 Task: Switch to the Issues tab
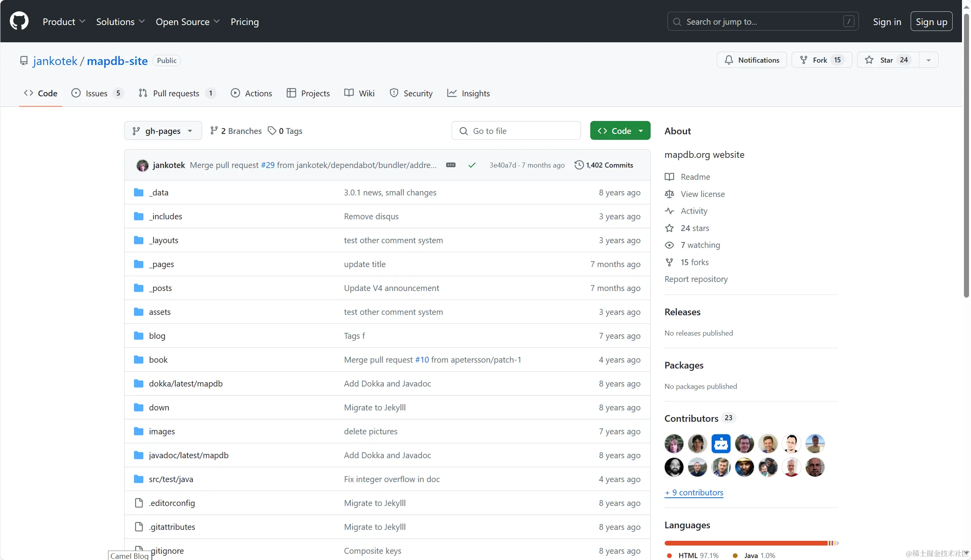point(97,93)
